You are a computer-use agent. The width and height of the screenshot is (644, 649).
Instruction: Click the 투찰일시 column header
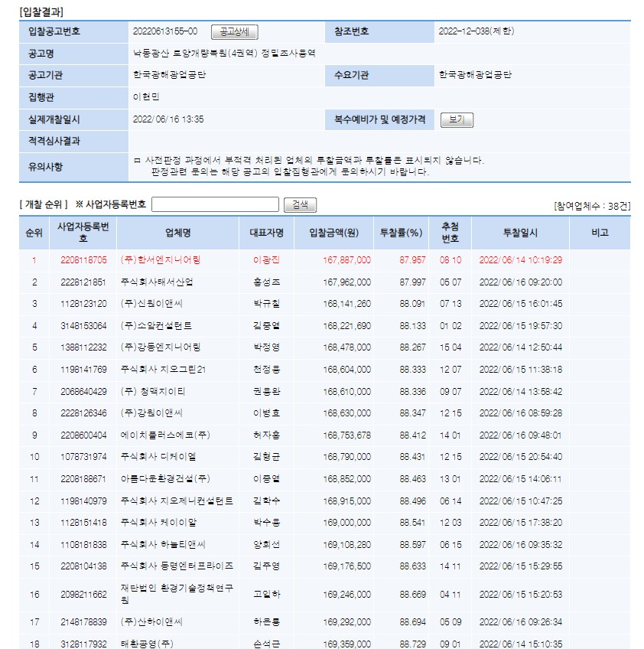pos(520,233)
